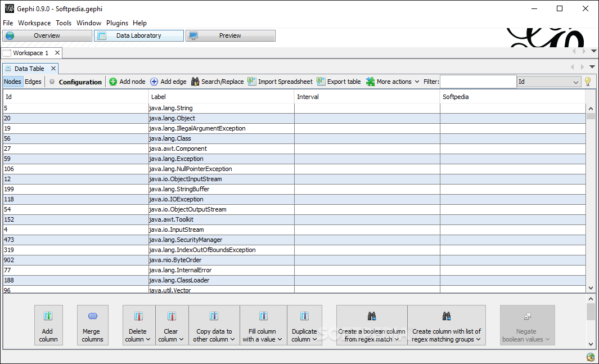Select the java.lang.NullPointerException label cell
Screen dimensions: 599x364
click(221, 169)
